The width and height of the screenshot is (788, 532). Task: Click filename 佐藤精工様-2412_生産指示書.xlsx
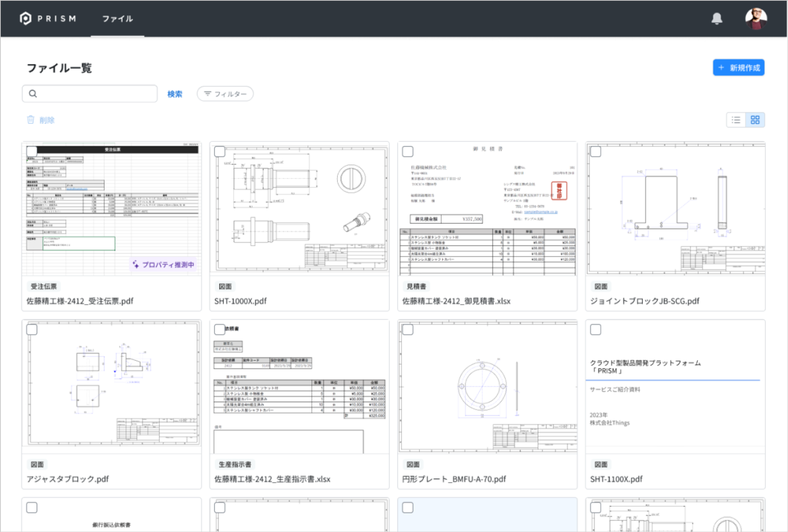[x=272, y=479]
